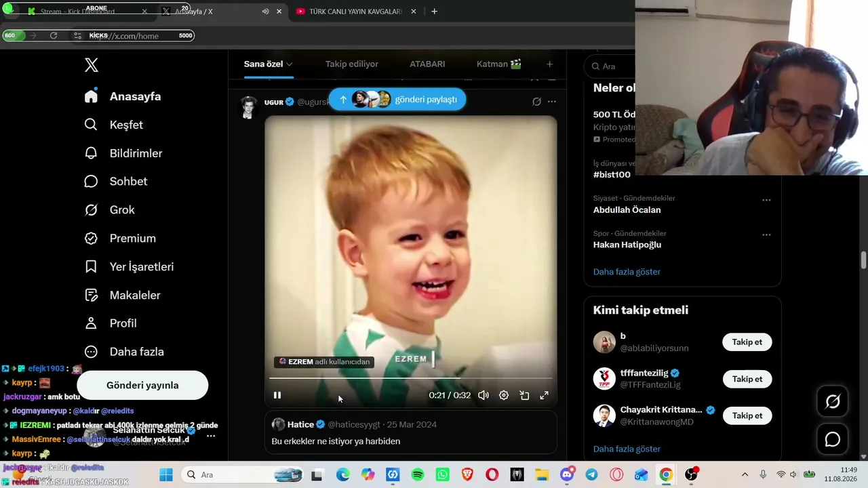The width and height of the screenshot is (868, 488).
Task: Enter video fullscreen mode
Action: pyautogui.click(x=544, y=395)
